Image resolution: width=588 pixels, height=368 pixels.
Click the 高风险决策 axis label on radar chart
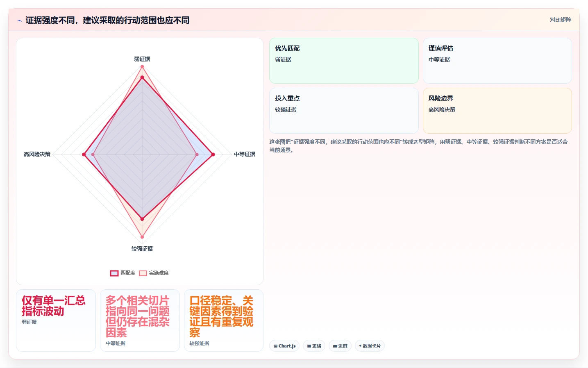tap(37, 154)
